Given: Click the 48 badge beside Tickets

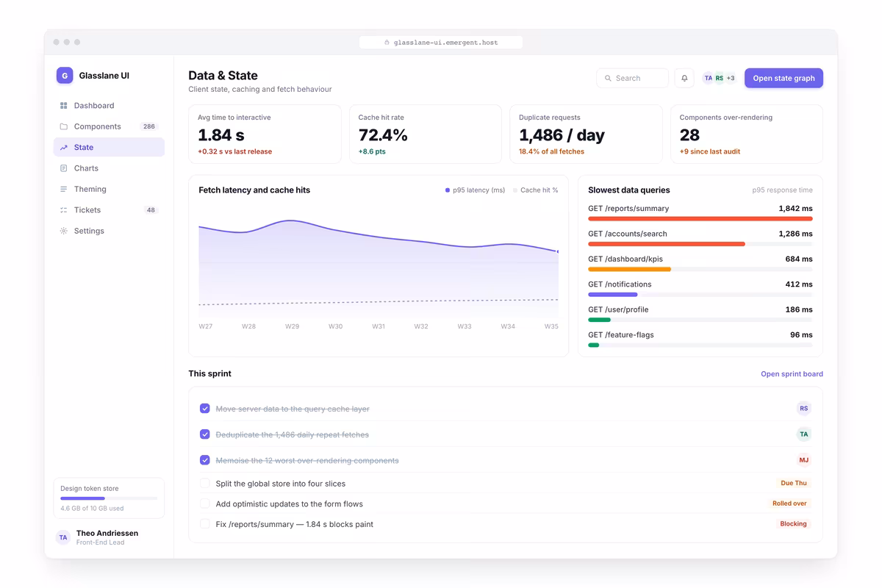Looking at the screenshot, I should coord(151,210).
